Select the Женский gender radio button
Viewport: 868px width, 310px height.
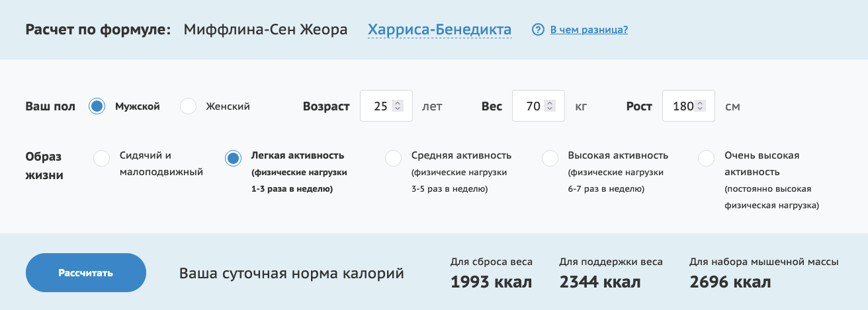click(189, 106)
